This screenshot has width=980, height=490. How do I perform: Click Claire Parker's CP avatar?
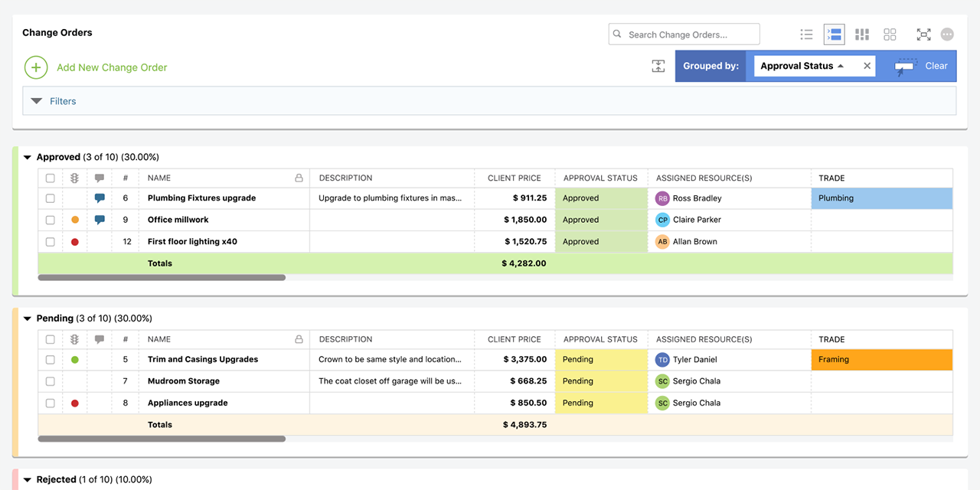[662, 220]
